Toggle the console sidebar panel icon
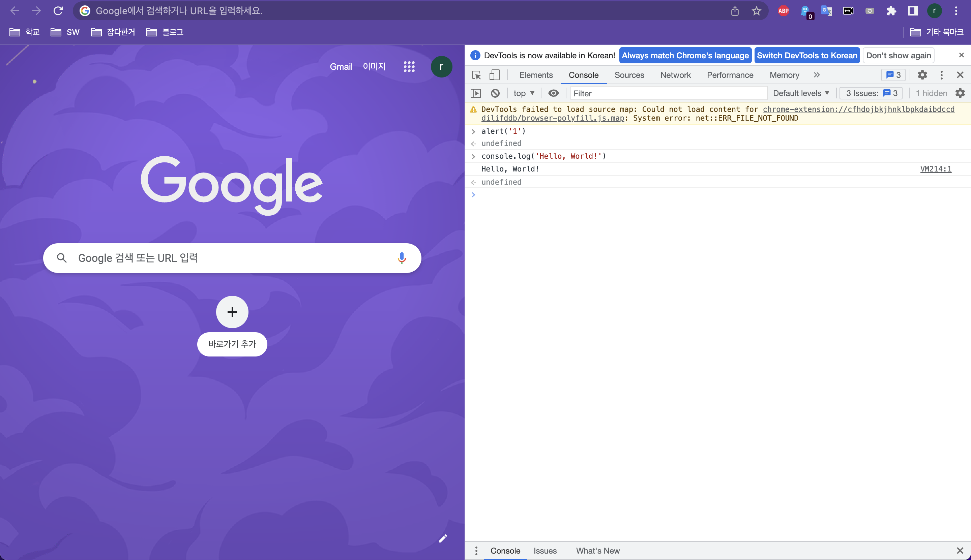Viewport: 971px width, 560px height. tap(476, 93)
